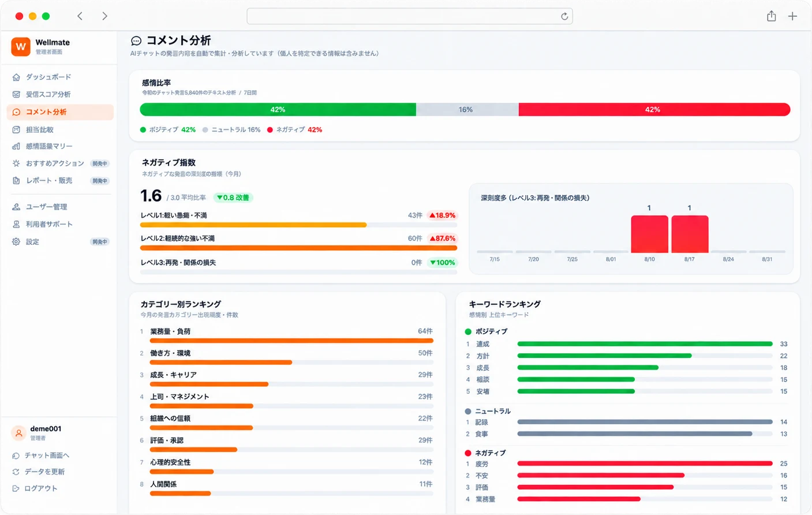The height and width of the screenshot is (515, 812).
Task: Click the ▲87.6% badge on レベル2
Action: click(x=442, y=238)
